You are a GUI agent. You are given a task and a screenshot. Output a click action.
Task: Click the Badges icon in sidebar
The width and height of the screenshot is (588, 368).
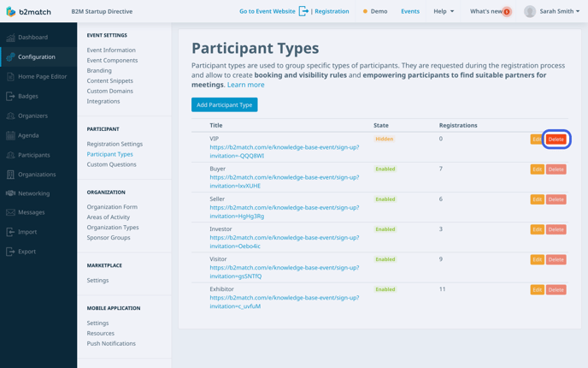(10, 96)
